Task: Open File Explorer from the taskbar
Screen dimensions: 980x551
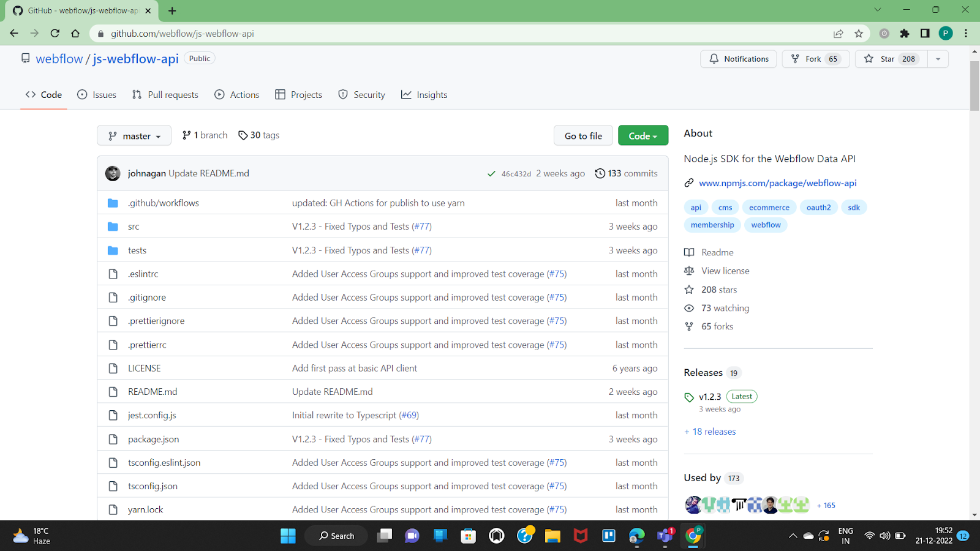Action: pos(552,536)
